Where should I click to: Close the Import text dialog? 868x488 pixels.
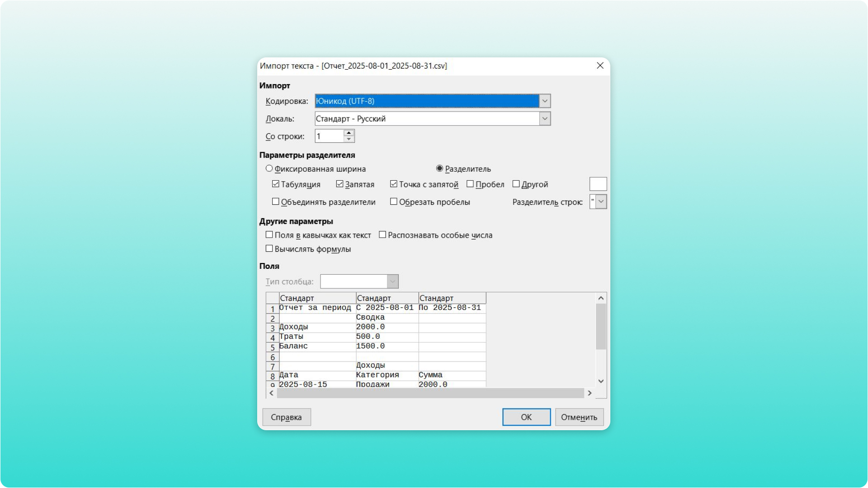click(x=600, y=66)
